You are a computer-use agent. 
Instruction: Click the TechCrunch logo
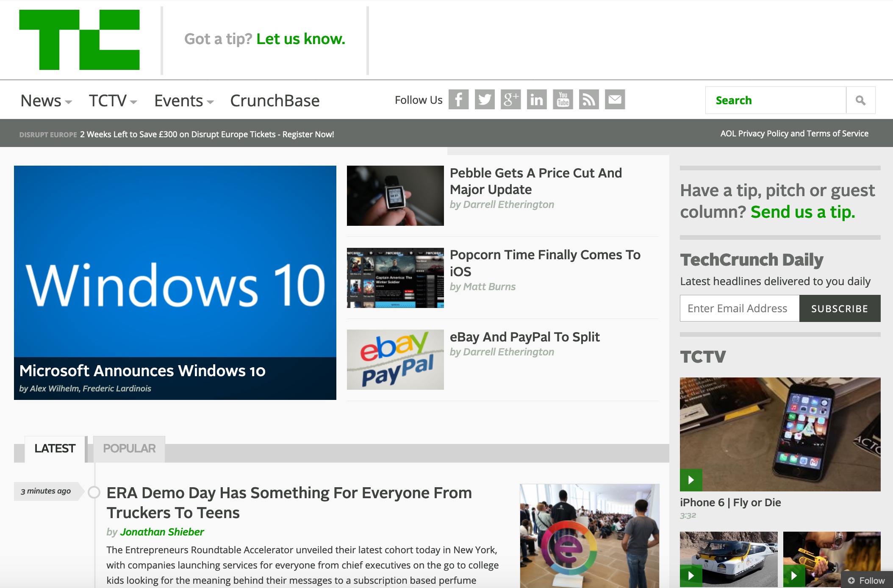tap(80, 40)
